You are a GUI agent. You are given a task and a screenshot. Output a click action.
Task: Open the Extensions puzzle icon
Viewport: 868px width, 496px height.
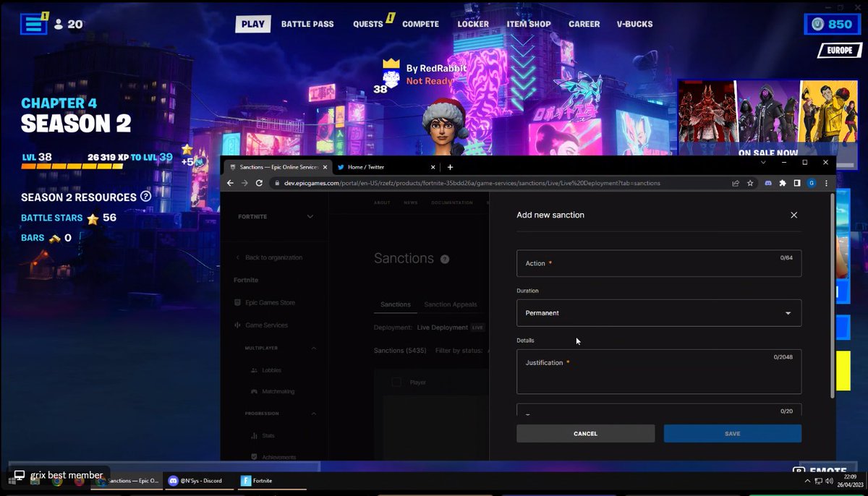tap(783, 183)
